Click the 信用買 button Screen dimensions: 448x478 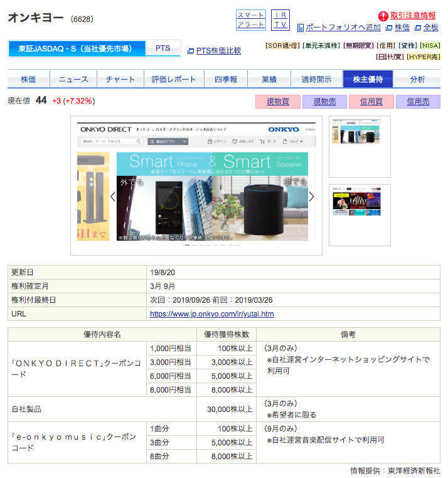click(x=371, y=102)
